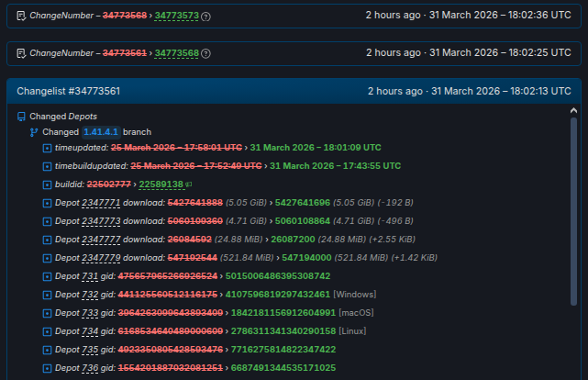This screenshot has width=588, height=380.
Task: Click row icon for Depot 736
Action: 47,369
